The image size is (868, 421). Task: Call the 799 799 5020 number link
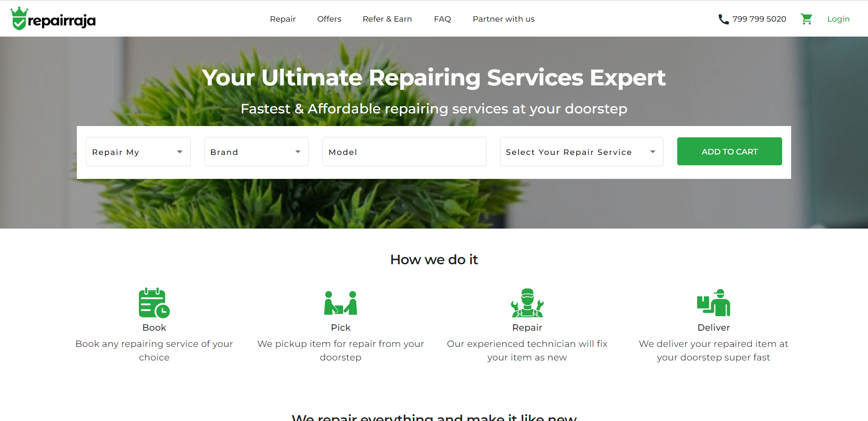point(759,19)
